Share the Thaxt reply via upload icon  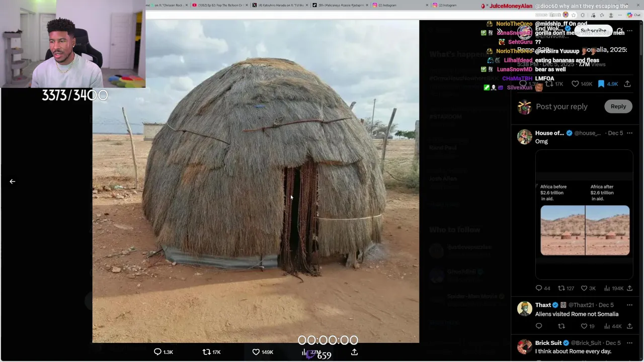tap(629, 326)
